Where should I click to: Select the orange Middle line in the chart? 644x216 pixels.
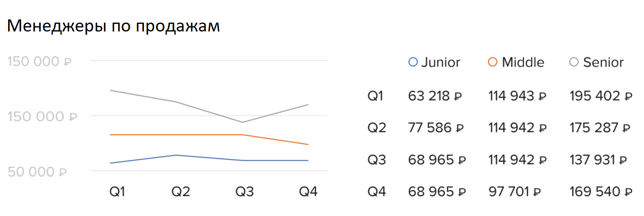177,134
